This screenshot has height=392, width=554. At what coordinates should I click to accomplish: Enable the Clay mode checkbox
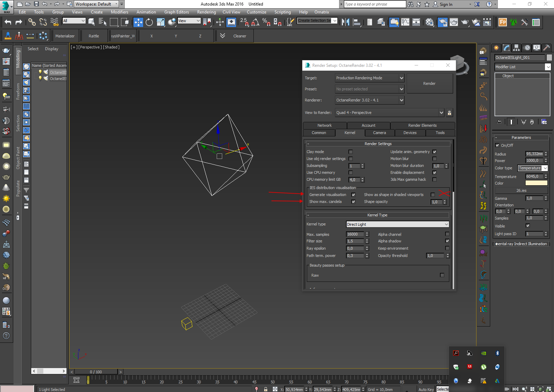350,152
